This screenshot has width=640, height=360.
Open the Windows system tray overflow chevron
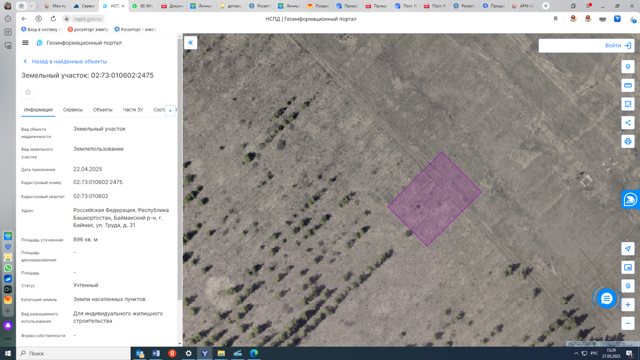click(576, 353)
